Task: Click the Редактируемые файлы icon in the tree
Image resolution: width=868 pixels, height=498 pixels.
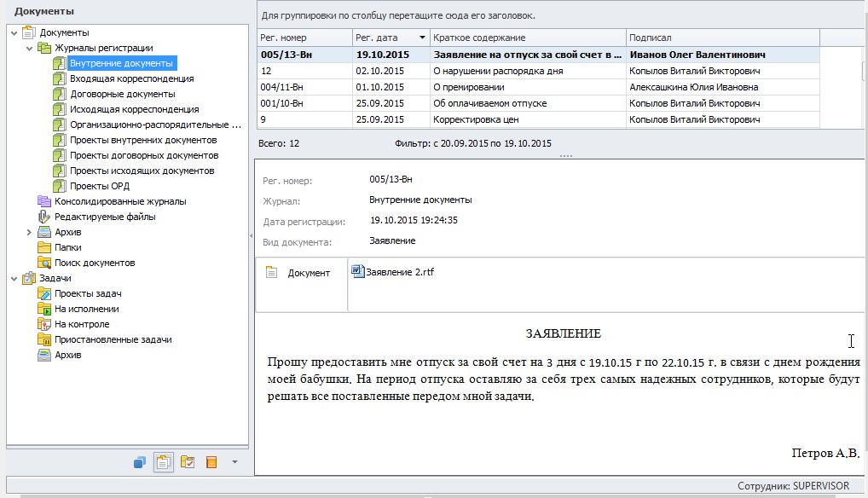Action: 43,216
